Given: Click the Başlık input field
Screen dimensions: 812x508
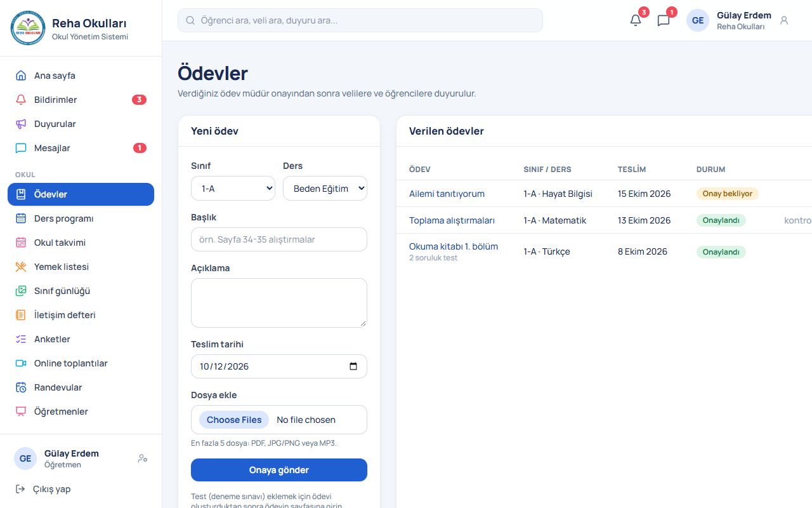Looking at the screenshot, I should click(279, 239).
